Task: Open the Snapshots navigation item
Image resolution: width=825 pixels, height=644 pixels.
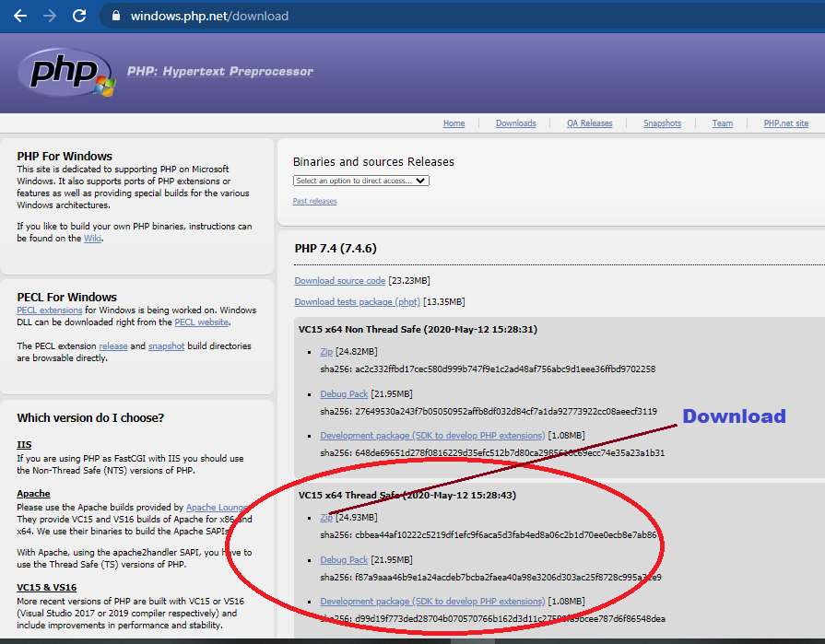Action: [662, 123]
